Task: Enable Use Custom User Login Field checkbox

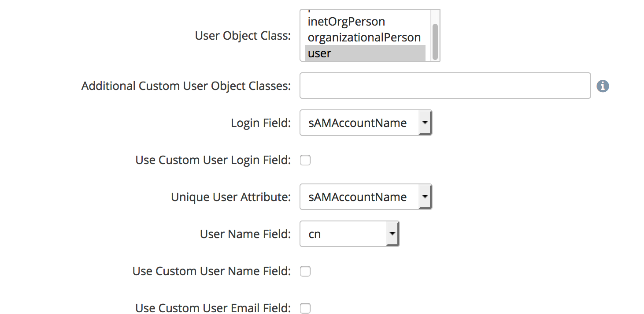Action: click(x=305, y=160)
